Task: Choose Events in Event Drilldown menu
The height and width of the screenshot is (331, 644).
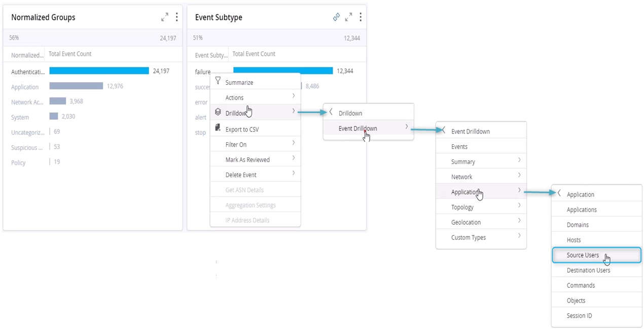Action: [x=459, y=147]
